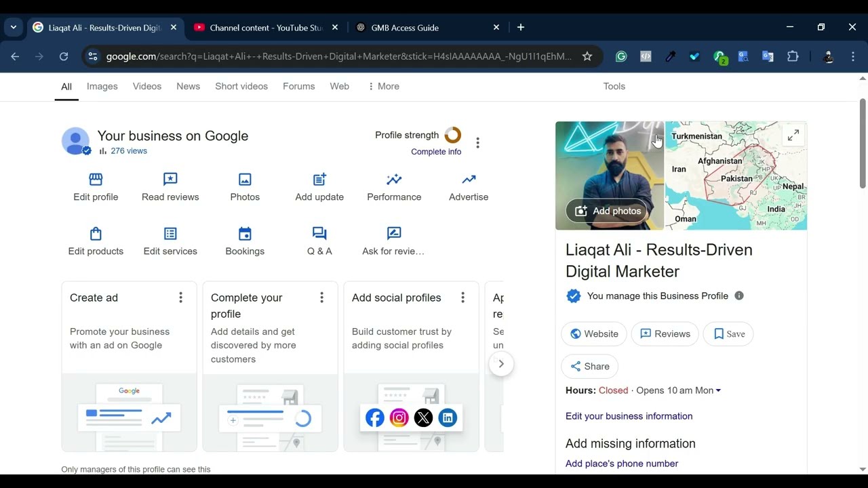
Task: Open Ask for reviews shortcut
Action: (394, 241)
